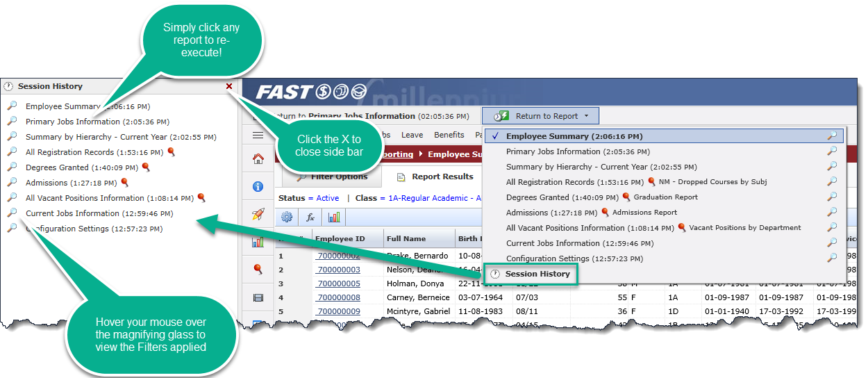Click the pin icon next to Admissions in sidebar
This screenshot has width=868, height=378.
(x=125, y=183)
